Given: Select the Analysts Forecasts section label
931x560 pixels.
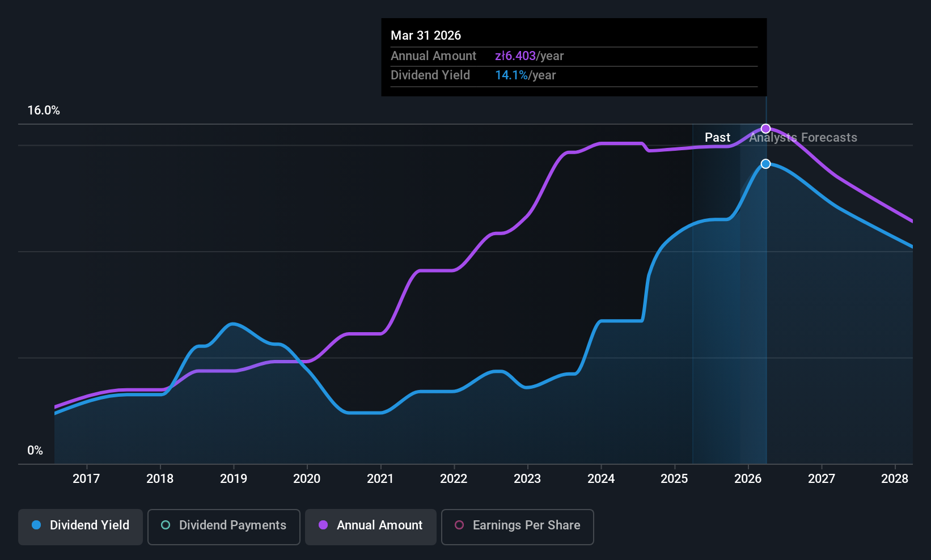Looking at the screenshot, I should [803, 137].
